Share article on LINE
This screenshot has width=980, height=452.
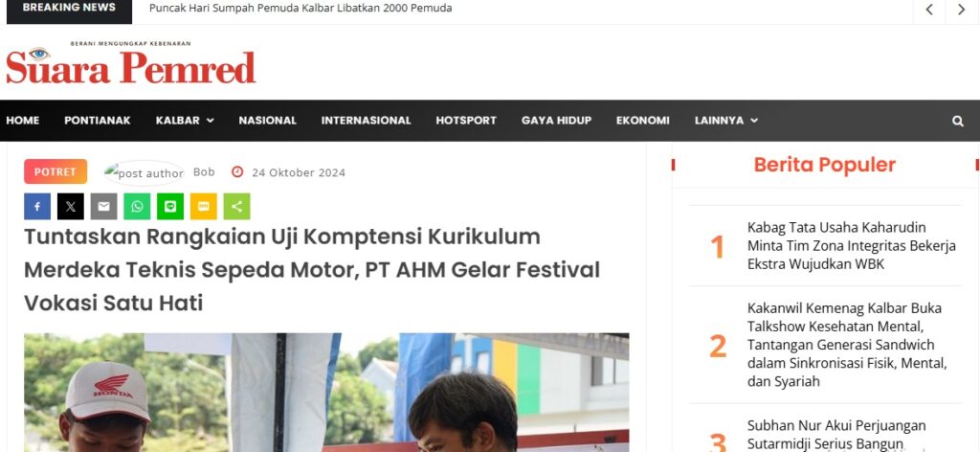tap(170, 206)
